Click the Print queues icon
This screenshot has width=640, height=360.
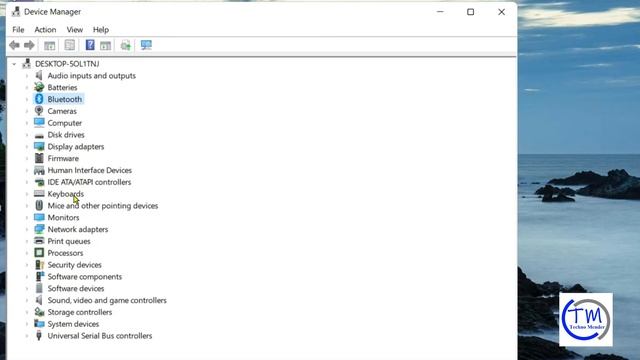39,241
